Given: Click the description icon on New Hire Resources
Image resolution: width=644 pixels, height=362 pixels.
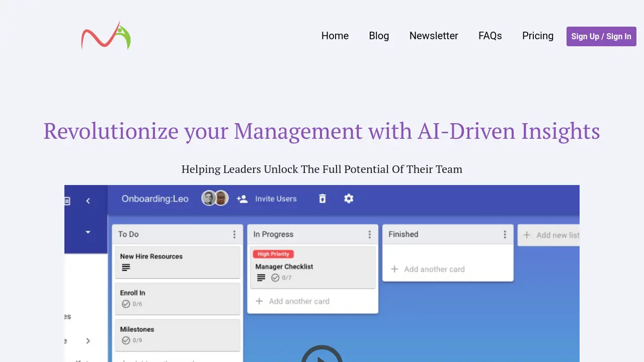Looking at the screenshot, I should (x=126, y=267).
